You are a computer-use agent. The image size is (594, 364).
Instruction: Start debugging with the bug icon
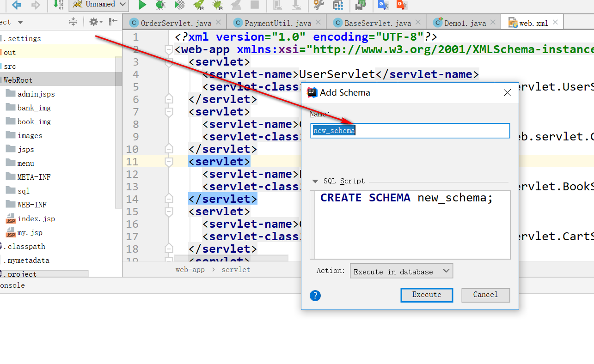point(161,6)
